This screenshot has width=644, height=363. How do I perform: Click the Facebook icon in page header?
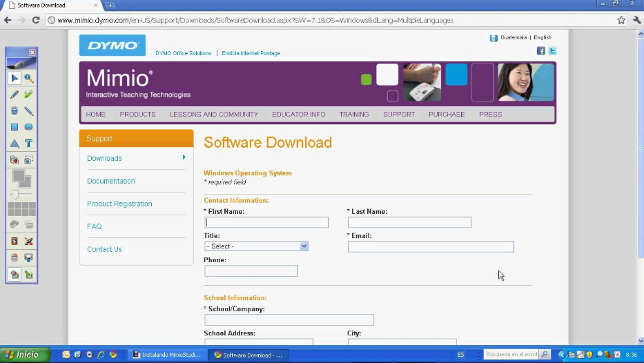point(541,50)
